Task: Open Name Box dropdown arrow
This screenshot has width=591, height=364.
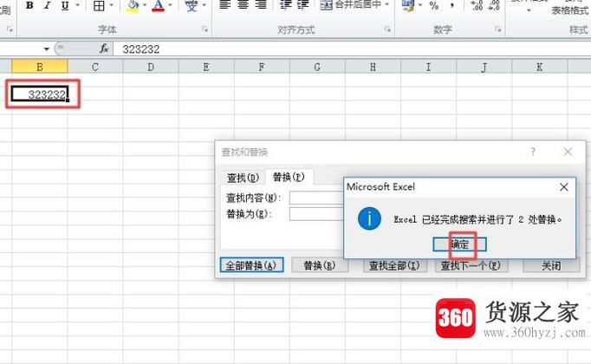Action: click(x=46, y=49)
